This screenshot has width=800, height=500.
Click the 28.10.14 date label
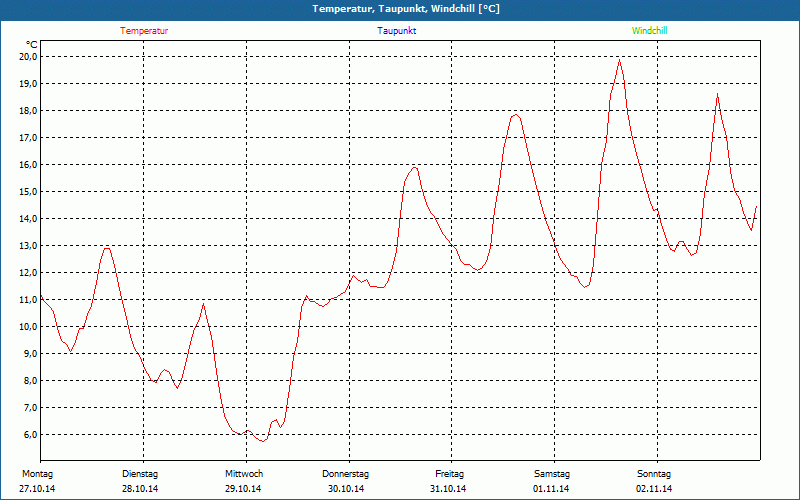(x=140, y=489)
